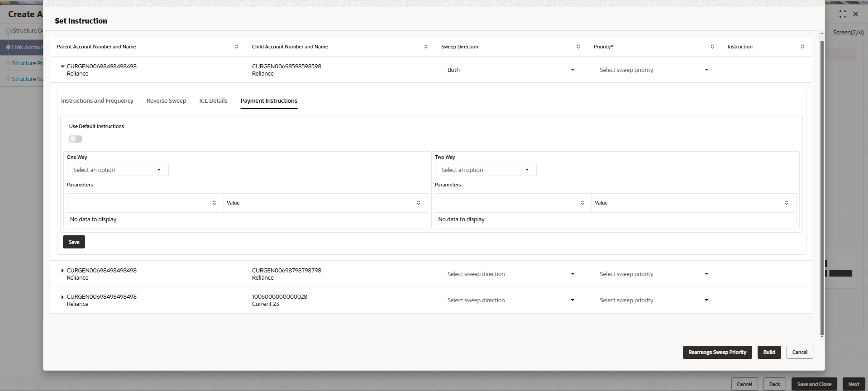Sort One Way parameters Value column
The height and width of the screenshot is (391, 868).
[419, 203]
